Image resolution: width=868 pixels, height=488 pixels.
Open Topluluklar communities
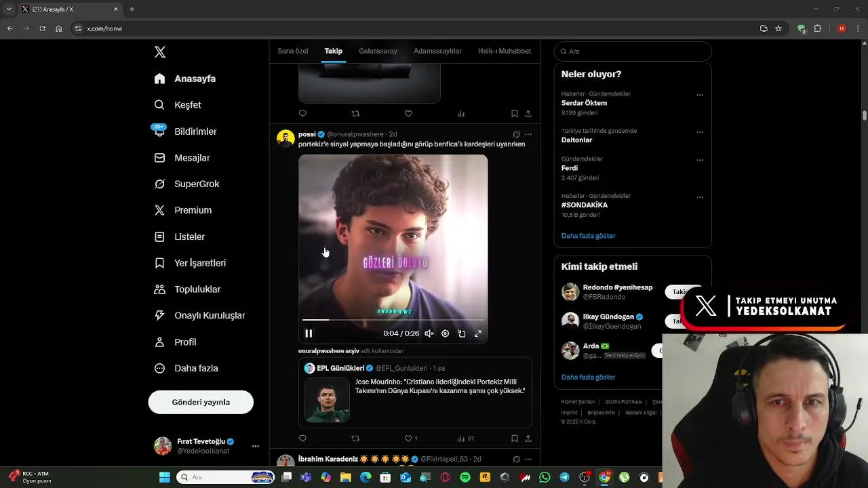point(187,289)
